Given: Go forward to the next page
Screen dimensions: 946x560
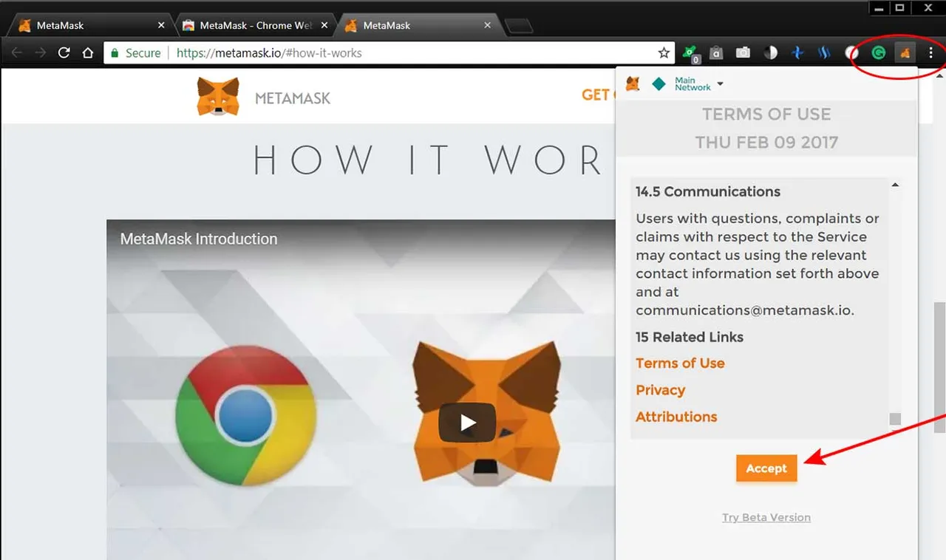Looking at the screenshot, I should click(x=41, y=53).
